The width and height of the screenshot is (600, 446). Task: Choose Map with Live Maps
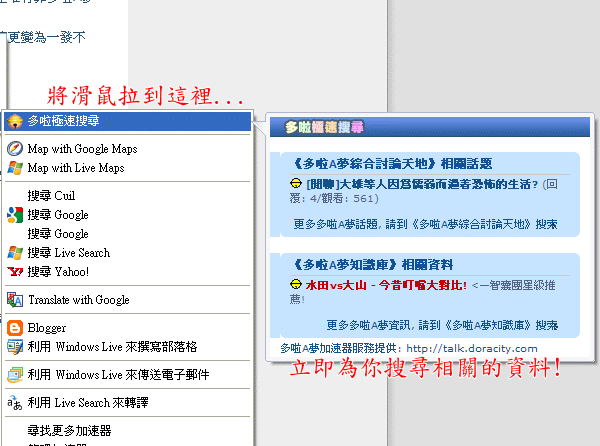coord(128,168)
